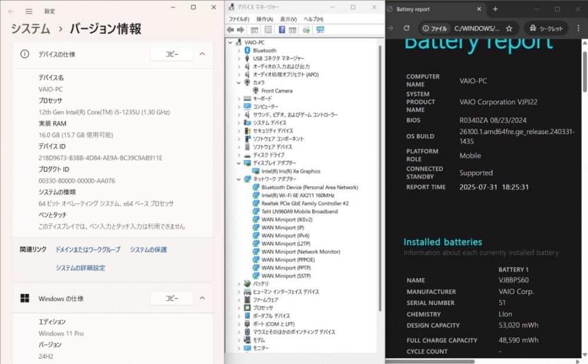Image resolution: width=588 pixels, height=364 pixels.
Task: Open the ドメインまたはワークグループ link
Action: point(88,250)
